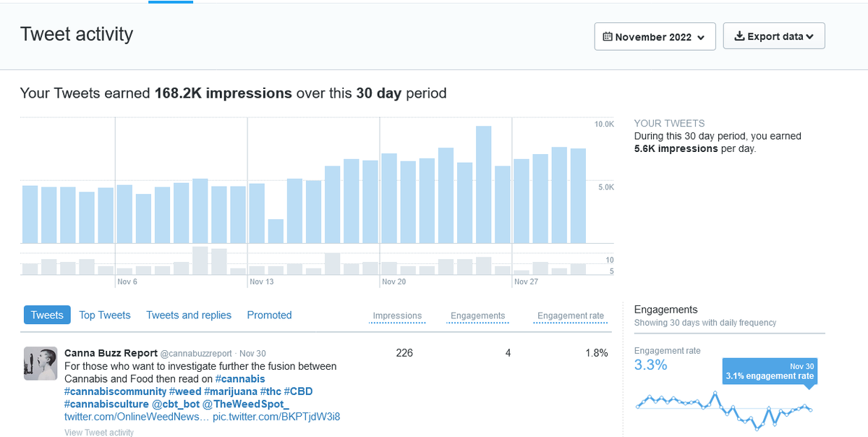Open the pic.twitter.com/BKPTjdW3i8 link

click(x=276, y=417)
